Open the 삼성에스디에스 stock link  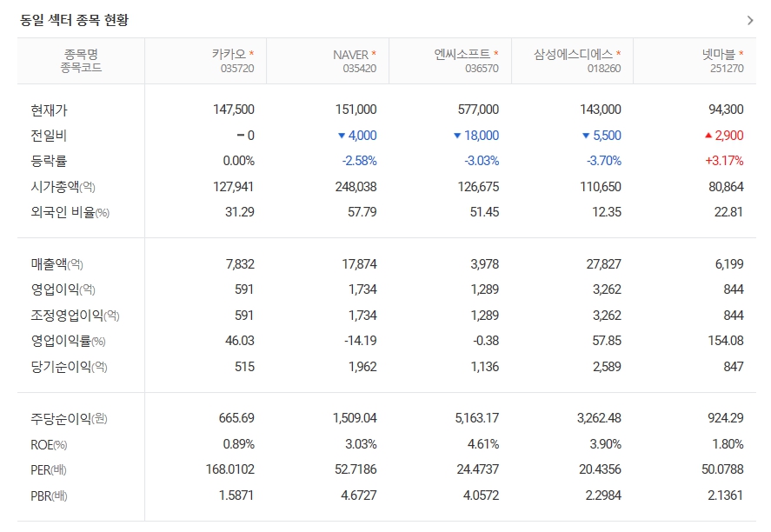(574, 54)
